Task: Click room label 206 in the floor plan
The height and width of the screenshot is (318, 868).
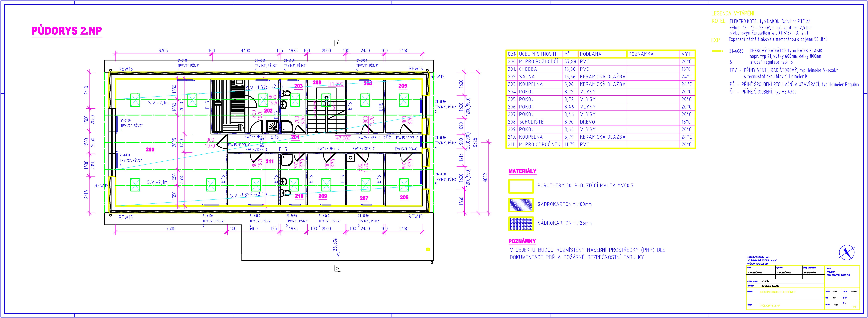Action: click(x=404, y=197)
